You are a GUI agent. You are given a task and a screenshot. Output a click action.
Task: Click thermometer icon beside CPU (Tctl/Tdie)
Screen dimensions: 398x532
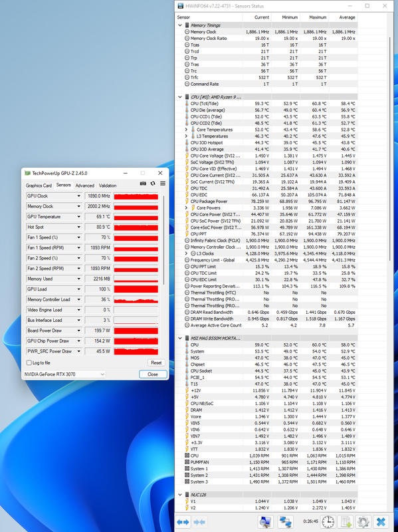pos(187,104)
